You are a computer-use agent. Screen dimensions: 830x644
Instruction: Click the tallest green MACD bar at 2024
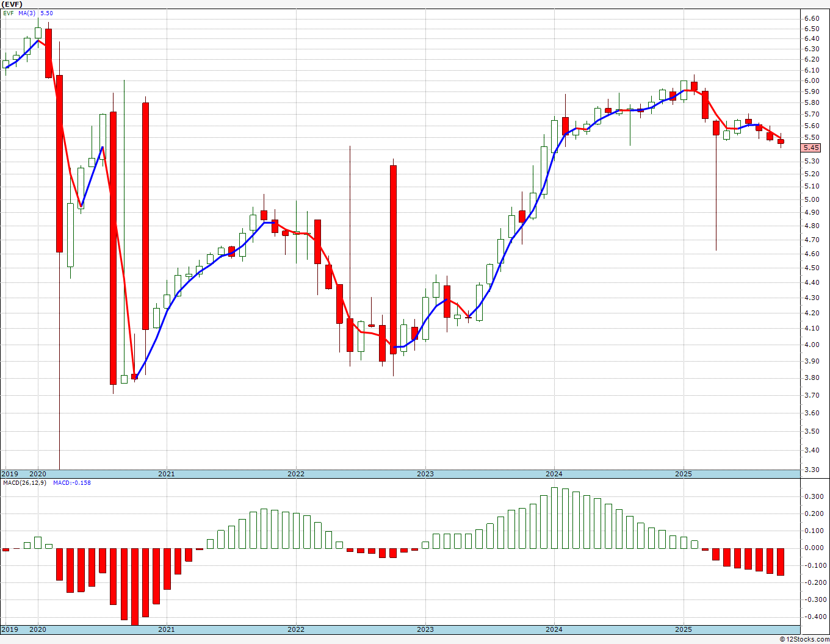(x=554, y=518)
